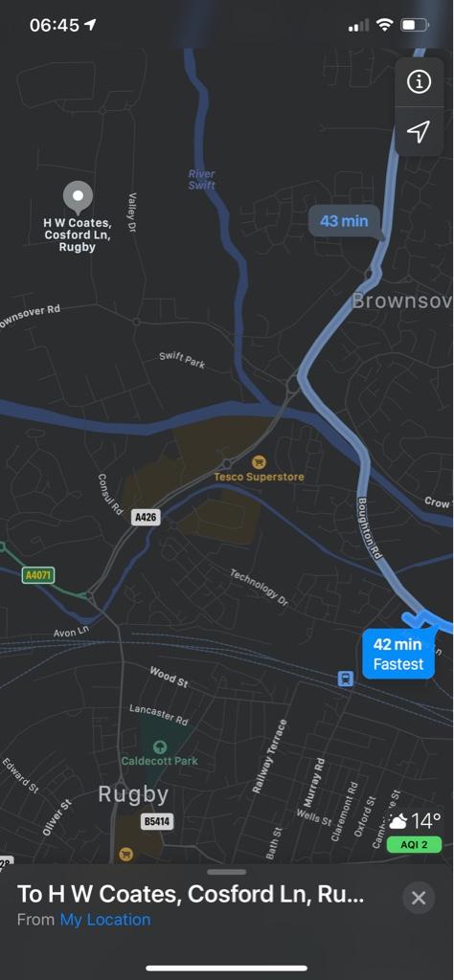The image size is (454, 980).
Task: Tap the location tracking arrow button
Action: (x=419, y=131)
